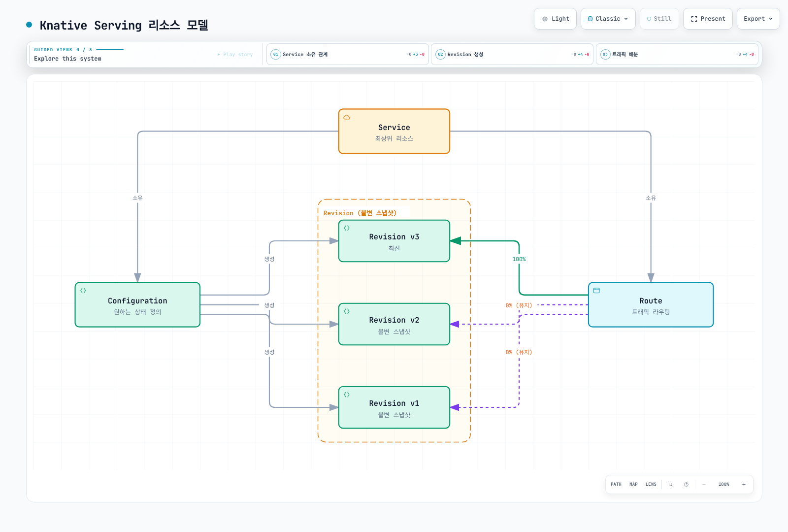Select the Configuration node

(x=137, y=305)
